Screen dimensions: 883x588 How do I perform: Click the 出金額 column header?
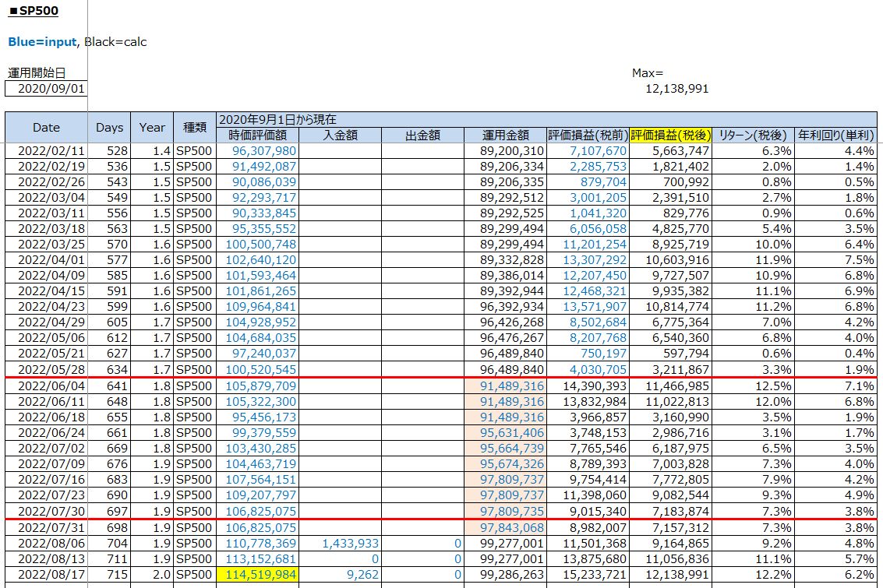pyautogui.click(x=422, y=136)
